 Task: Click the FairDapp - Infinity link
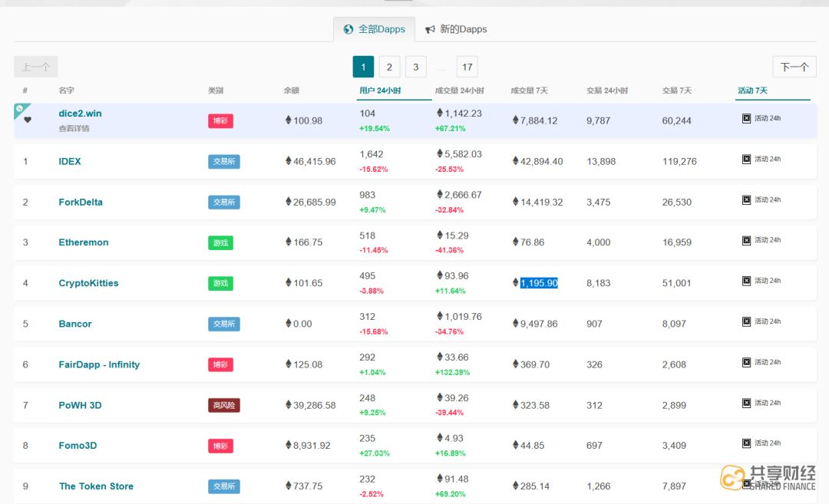(x=99, y=364)
